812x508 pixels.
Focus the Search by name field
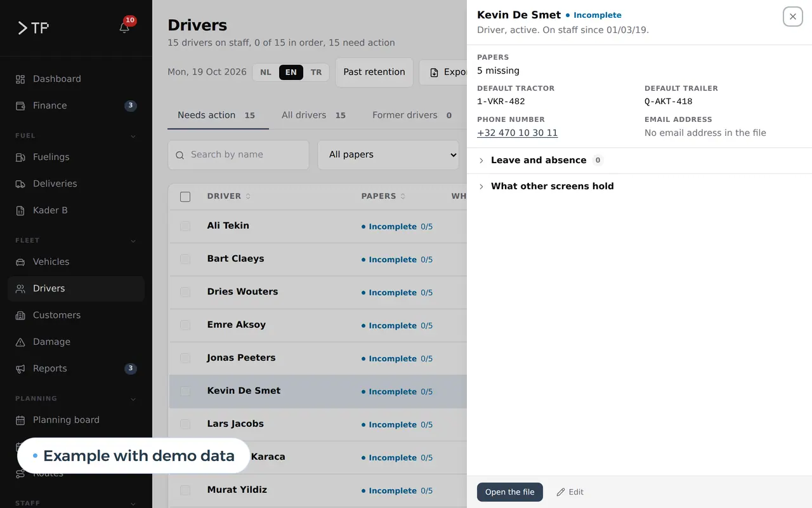(x=239, y=155)
